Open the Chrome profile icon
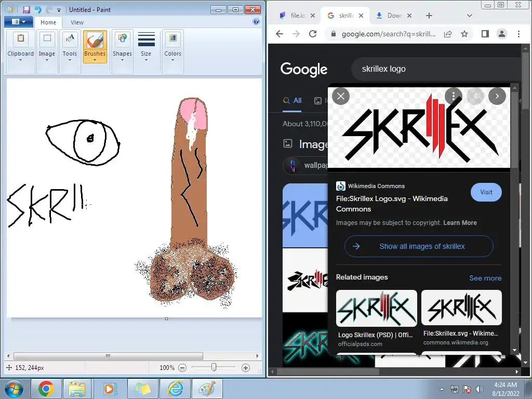This screenshot has width=532, height=399. click(x=502, y=34)
